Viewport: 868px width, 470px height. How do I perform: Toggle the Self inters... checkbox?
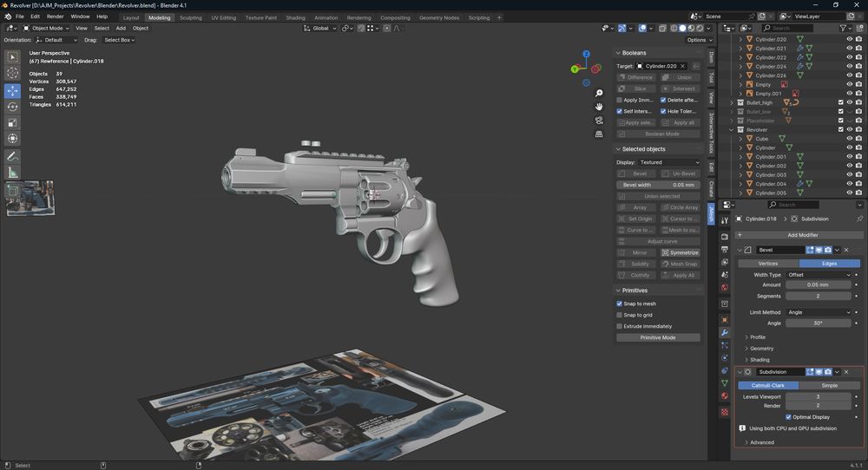point(620,111)
